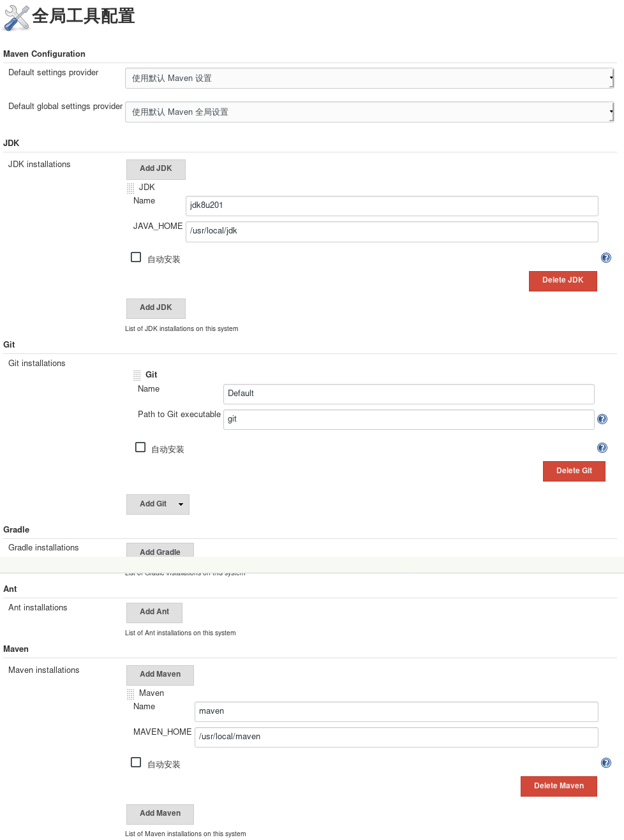Click into the JAVA_HOME input field
This screenshot has width=624, height=840.
point(392,232)
